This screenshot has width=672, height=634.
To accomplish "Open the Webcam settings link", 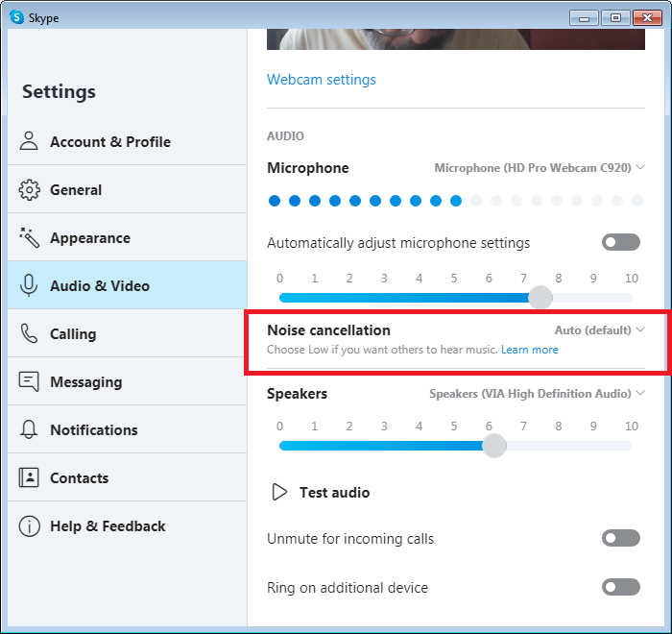I will point(322,80).
